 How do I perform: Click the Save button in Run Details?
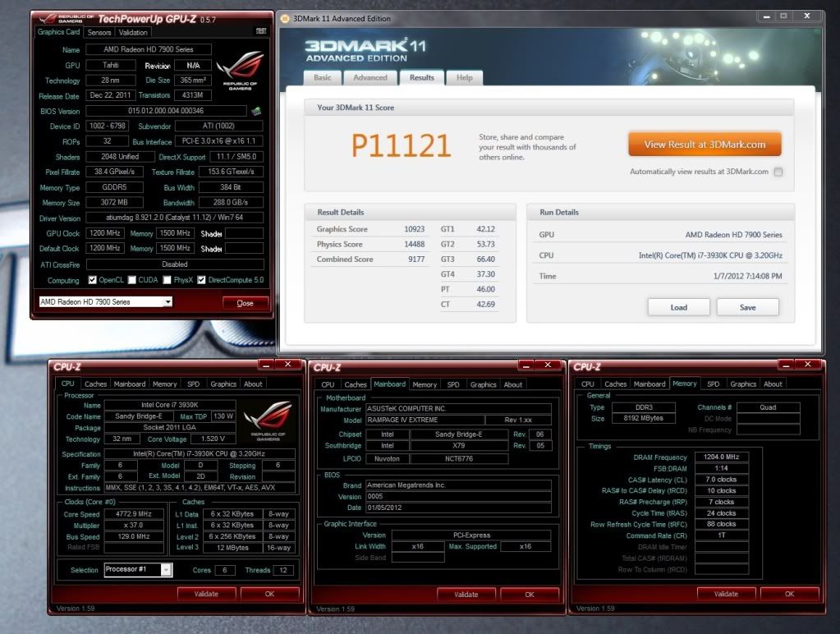pos(748,307)
